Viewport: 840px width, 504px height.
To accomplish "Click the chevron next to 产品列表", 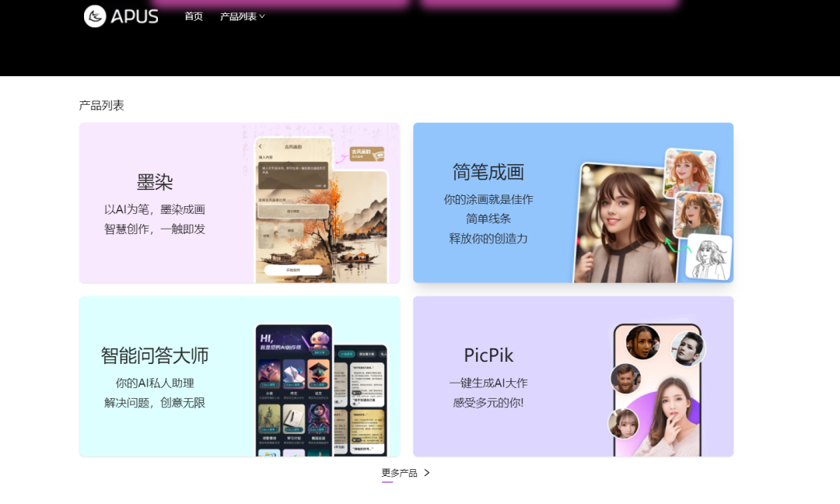I will coord(262,16).
